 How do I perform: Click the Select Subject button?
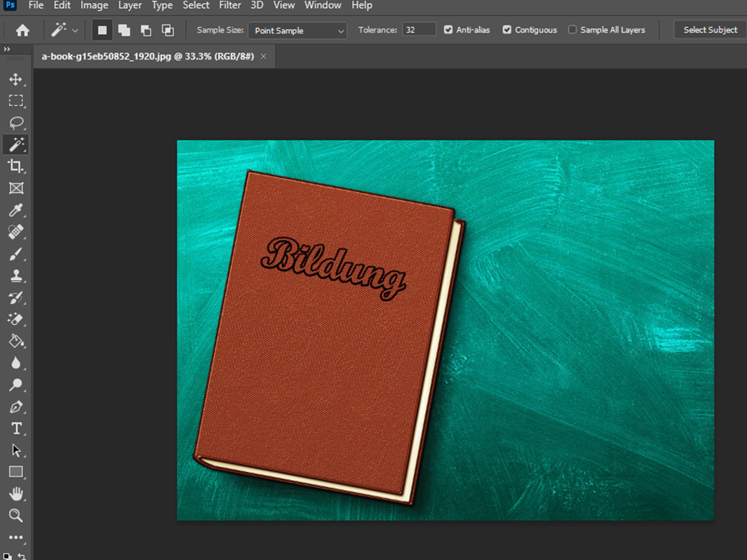pos(710,30)
